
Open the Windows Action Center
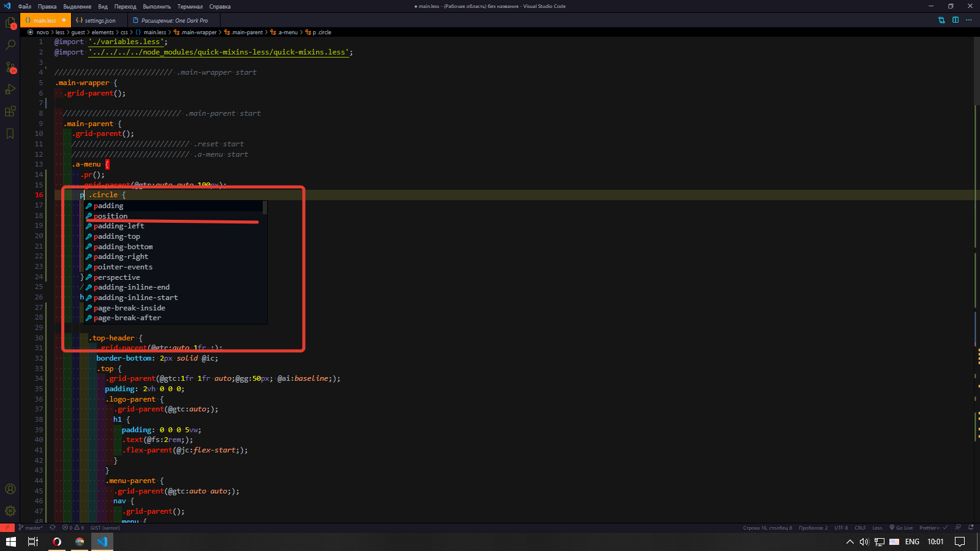960,542
